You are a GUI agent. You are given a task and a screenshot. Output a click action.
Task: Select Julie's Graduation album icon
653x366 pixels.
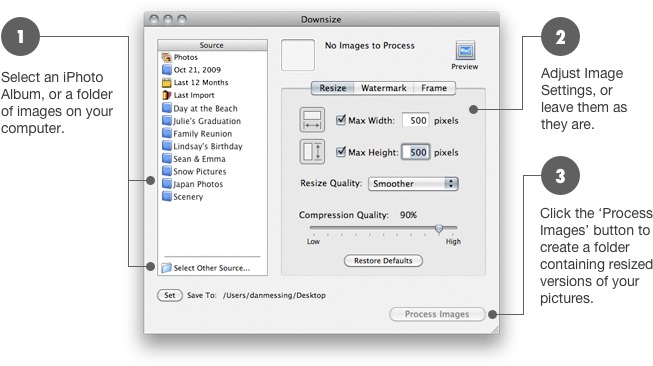167,121
